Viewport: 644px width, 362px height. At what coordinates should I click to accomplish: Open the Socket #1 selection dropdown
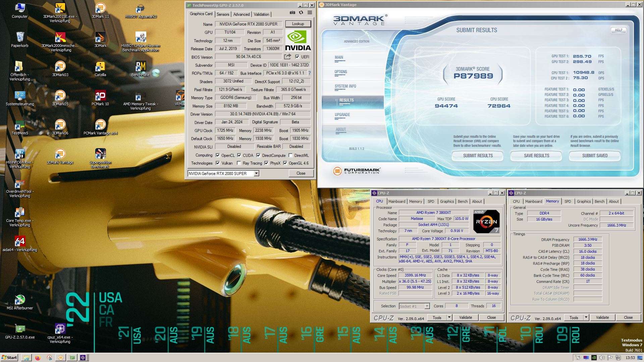click(427, 306)
